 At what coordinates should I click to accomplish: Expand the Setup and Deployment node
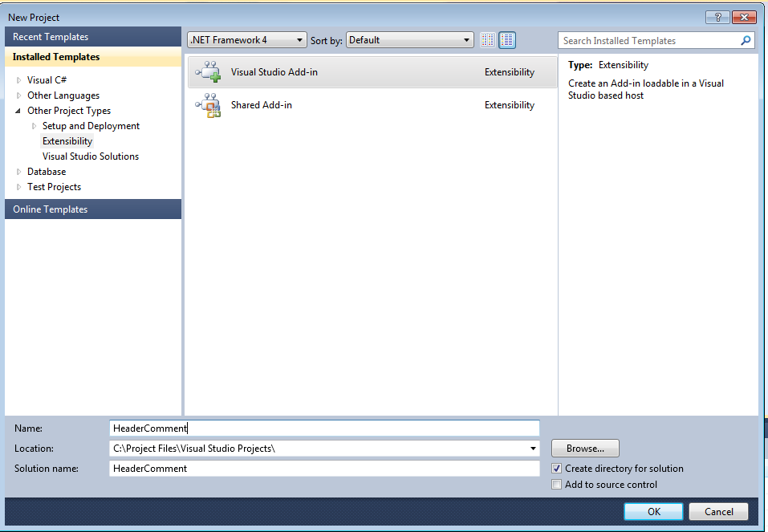tap(34, 126)
